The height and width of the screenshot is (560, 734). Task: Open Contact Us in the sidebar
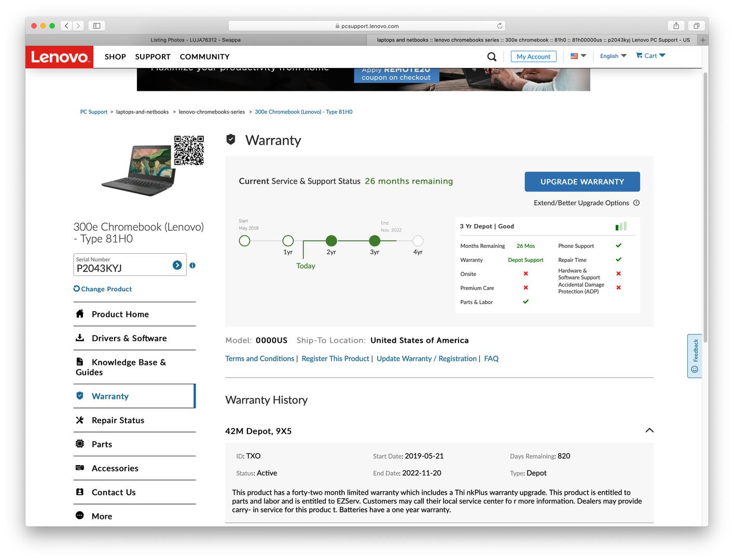[x=135, y=492]
